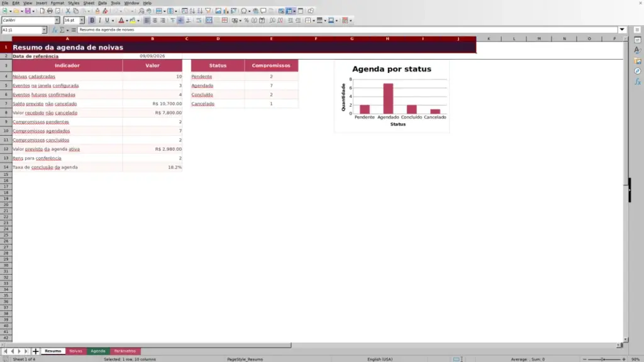
Task: Switch to the Agenda sheet tab
Action: pyautogui.click(x=97, y=351)
